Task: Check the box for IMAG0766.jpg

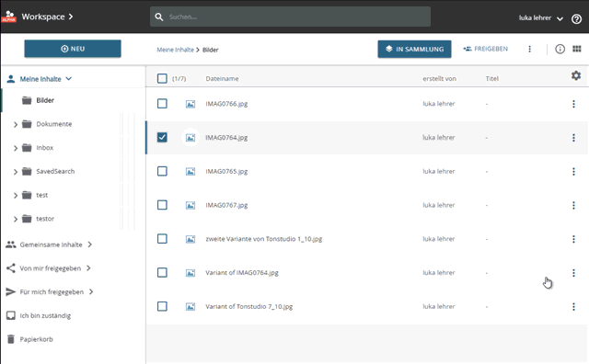Action: coord(162,104)
